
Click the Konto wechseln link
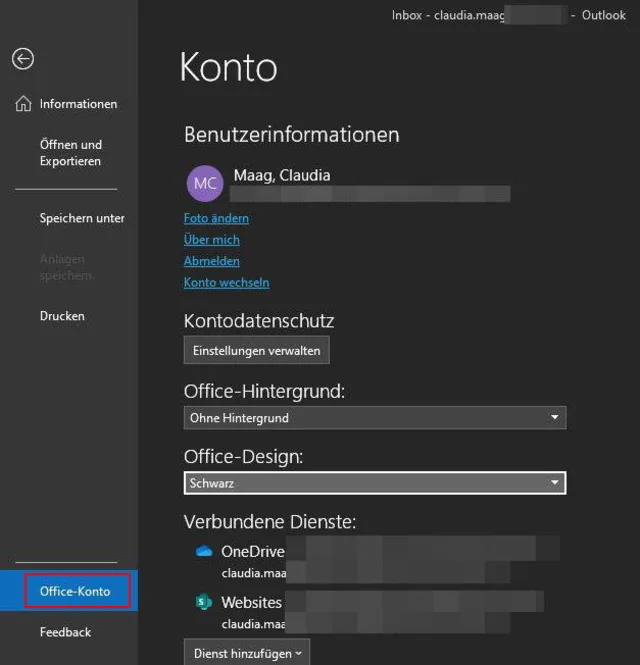point(226,283)
